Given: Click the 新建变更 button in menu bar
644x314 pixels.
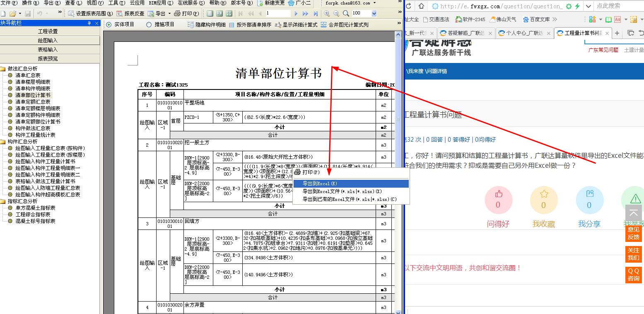Looking at the screenshot, I should [x=271, y=3].
